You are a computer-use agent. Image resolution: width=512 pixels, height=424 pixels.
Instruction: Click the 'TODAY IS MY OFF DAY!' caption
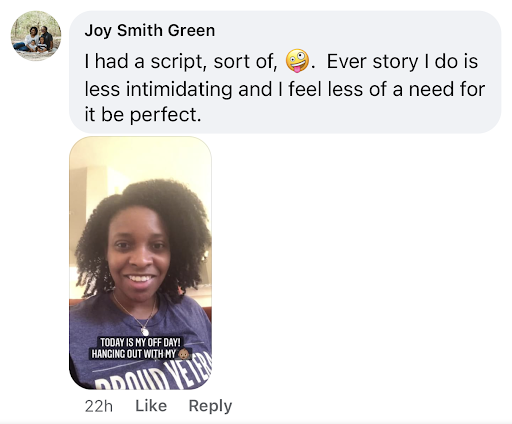tap(140, 342)
